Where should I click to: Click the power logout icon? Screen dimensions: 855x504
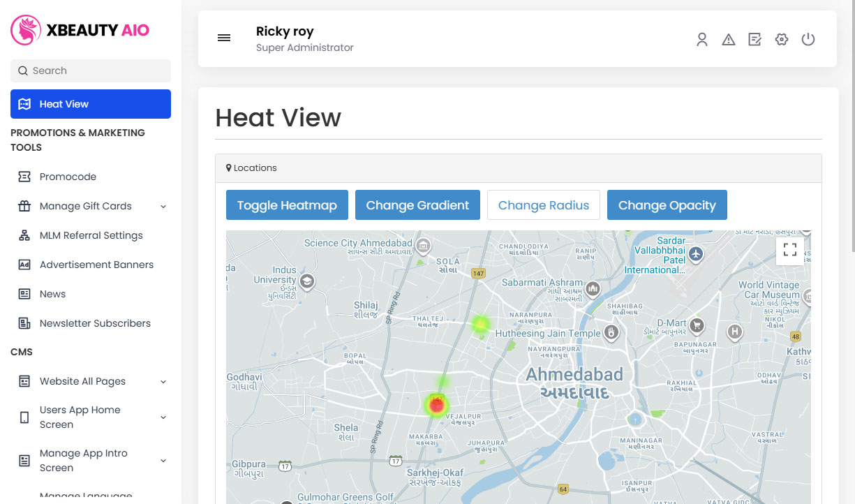808,40
